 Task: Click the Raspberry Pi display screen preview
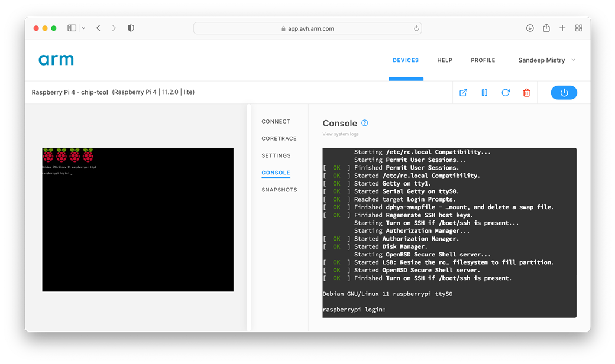tap(138, 219)
